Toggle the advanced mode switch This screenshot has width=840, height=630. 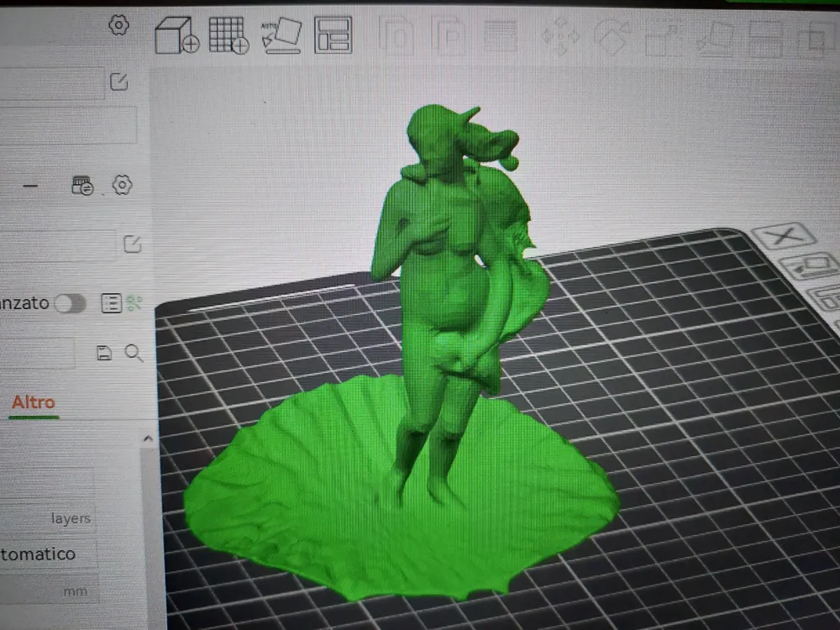71,303
